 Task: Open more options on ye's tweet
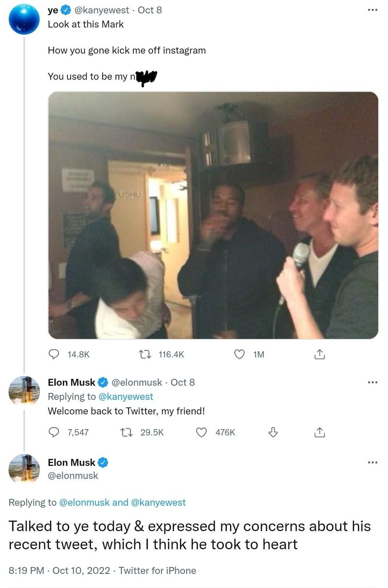(x=373, y=10)
